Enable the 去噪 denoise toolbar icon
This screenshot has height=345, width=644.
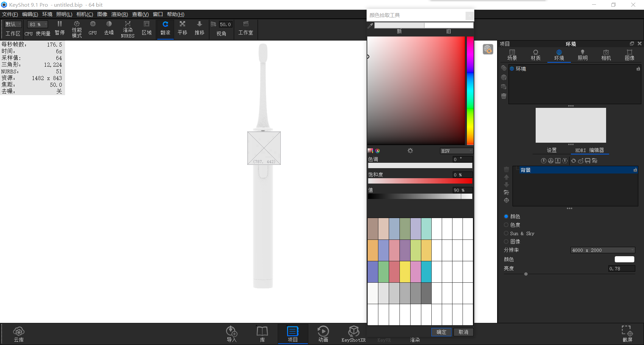coord(109,28)
